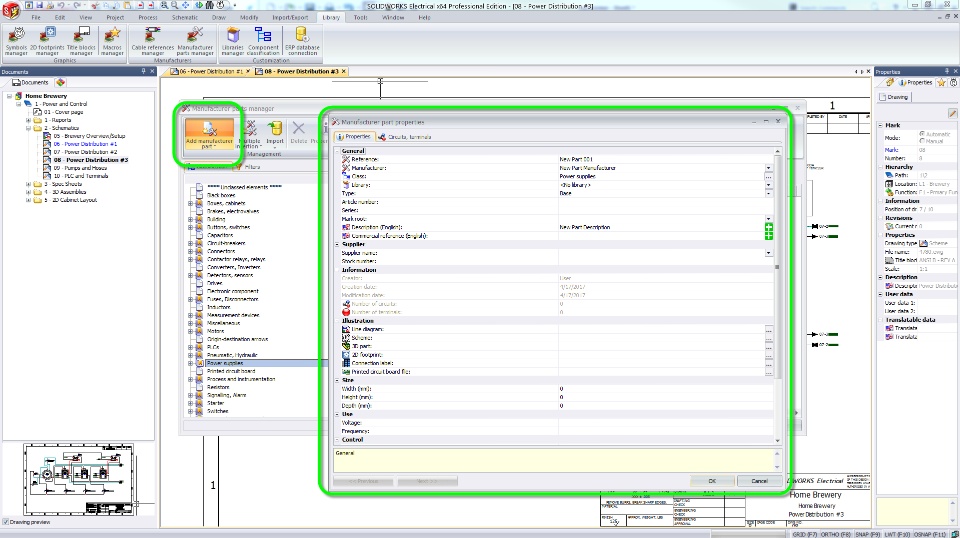Click green plus beside Description field
This screenshot has width=960, height=538.
[x=768, y=227]
